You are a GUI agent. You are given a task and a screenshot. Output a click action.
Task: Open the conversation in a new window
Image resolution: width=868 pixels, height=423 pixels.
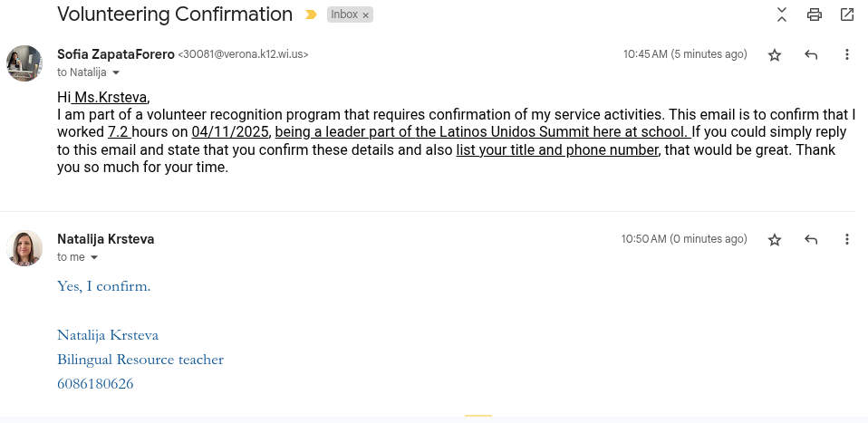[847, 14]
